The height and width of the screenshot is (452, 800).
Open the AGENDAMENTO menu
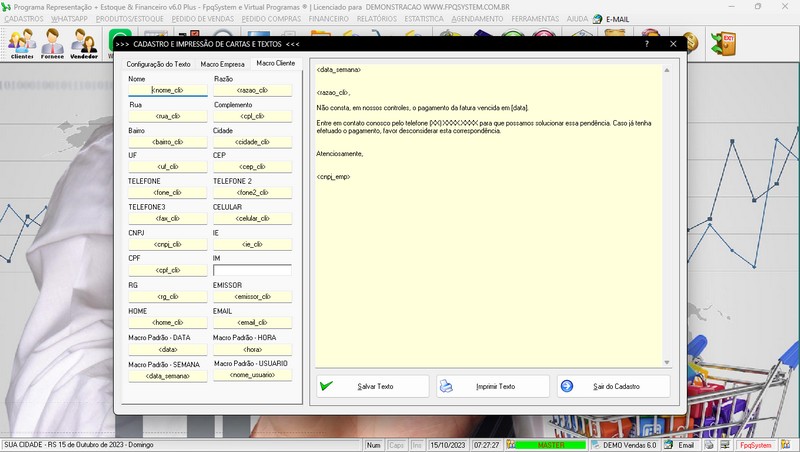(x=477, y=19)
